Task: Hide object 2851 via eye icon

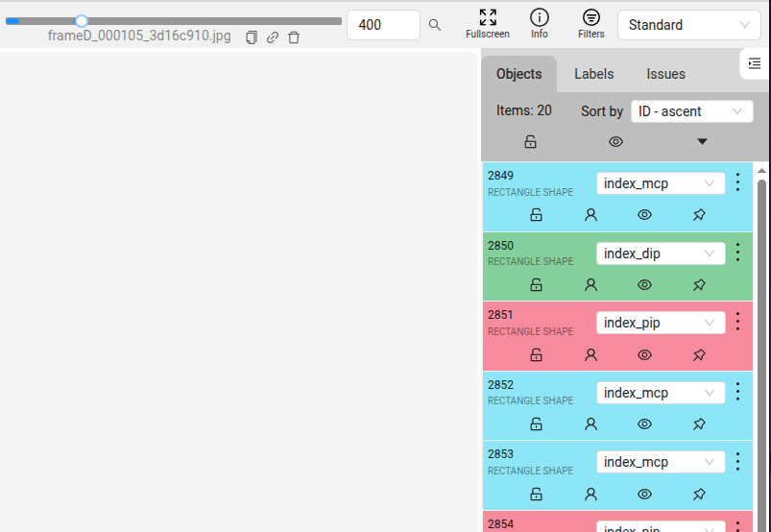Action: [x=644, y=354]
